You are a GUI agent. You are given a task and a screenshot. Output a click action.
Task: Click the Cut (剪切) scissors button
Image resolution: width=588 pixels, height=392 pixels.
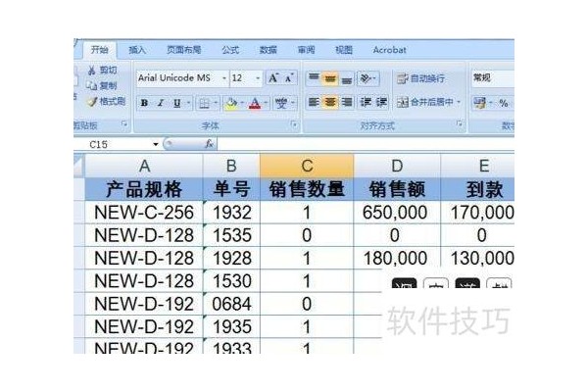tap(102, 71)
